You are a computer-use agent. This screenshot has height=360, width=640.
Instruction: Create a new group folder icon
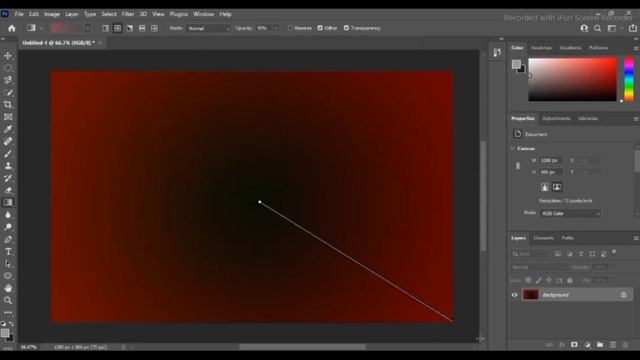pos(600,345)
